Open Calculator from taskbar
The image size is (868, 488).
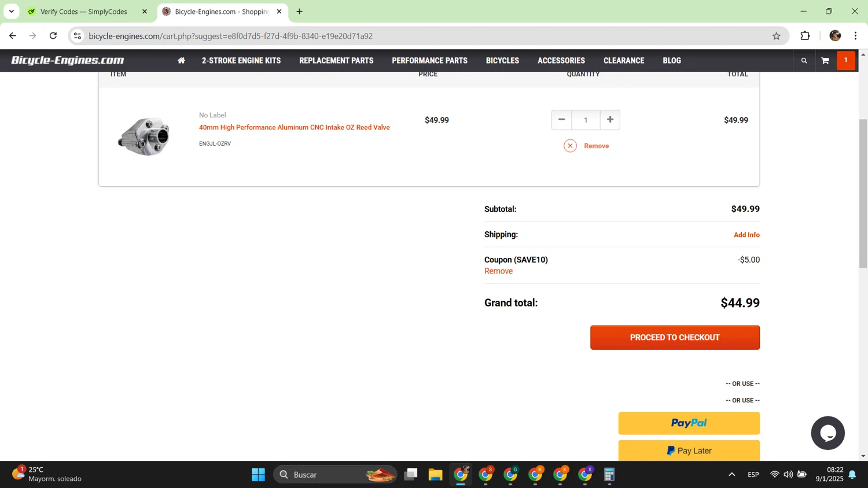click(x=609, y=475)
